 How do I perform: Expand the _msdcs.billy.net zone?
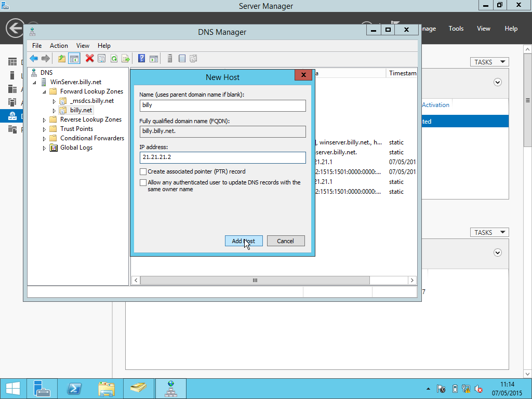tap(54, 101)
